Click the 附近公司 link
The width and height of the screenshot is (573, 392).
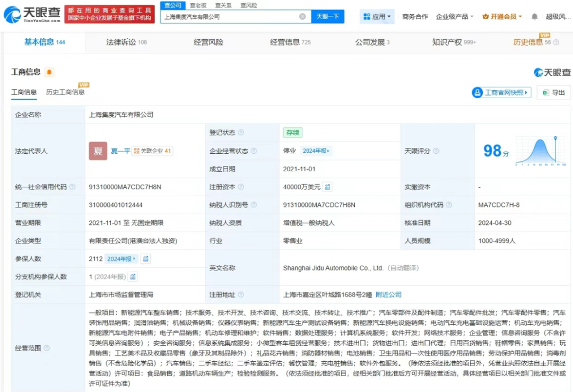pyautogui.click(x=388, y=294)
